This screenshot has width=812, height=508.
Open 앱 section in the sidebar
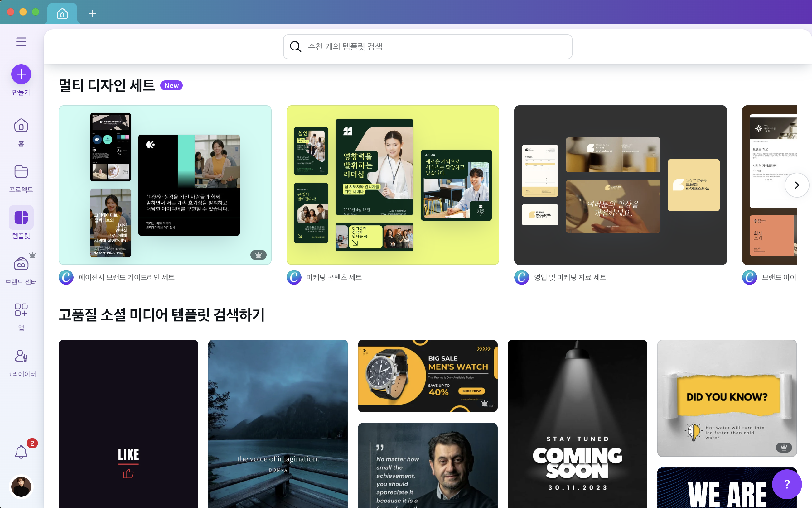tap(21, 316)
